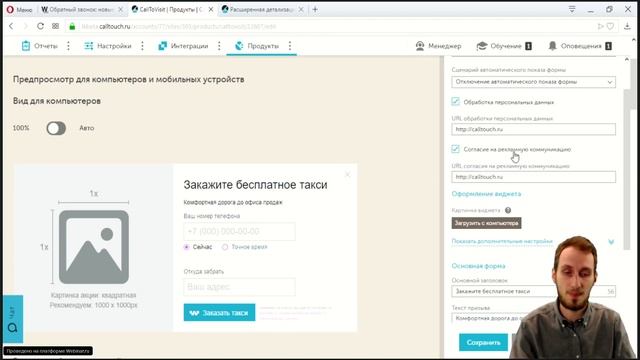This screenshot has height=360, width=640.
Task: Click the Оформление виджета heading
Action: pos(486,194)
